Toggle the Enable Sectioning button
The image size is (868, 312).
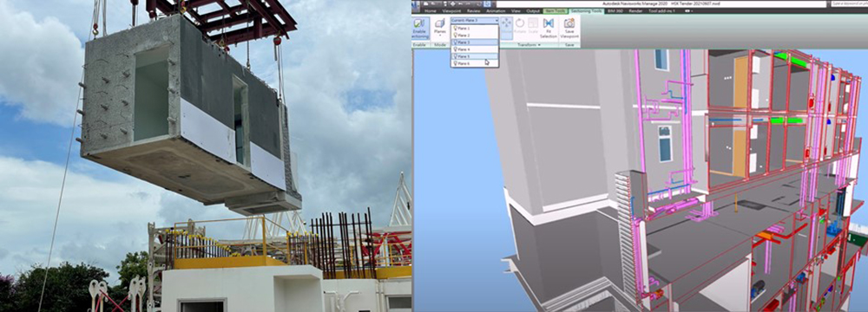point(420,29)
